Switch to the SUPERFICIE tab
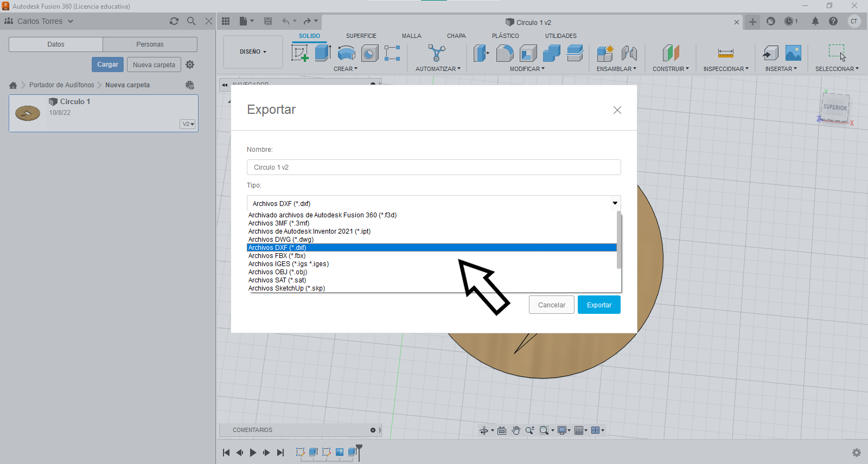The height and width of the screenshot is (464, 868). (x=361, y=36)
